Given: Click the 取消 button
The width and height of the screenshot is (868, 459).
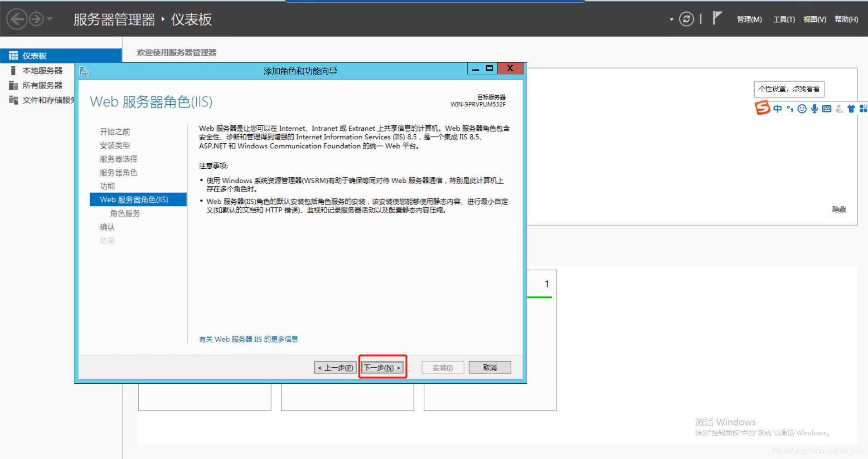Looking at the screenshot, I should coord(490,367).
